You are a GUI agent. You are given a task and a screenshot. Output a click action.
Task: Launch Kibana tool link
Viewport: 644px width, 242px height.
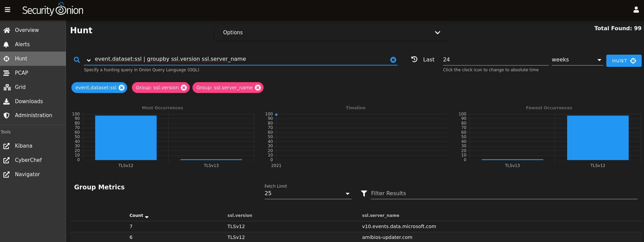pyautogui.click(x=33, y=146)
